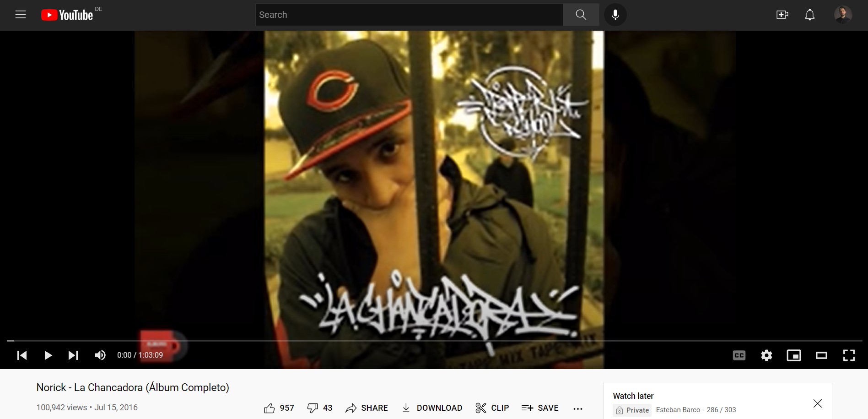
Task: Switch to miniplayer mode
Action: click(794, 355)
